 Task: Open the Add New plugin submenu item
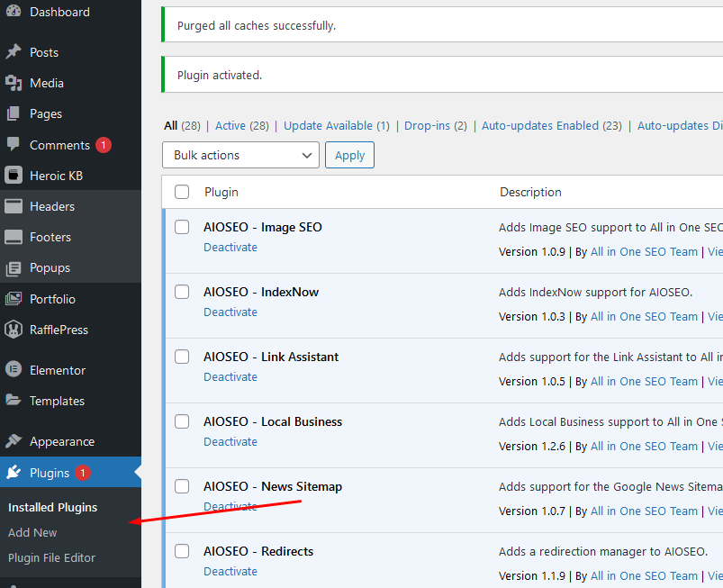[x=32, y=532]
